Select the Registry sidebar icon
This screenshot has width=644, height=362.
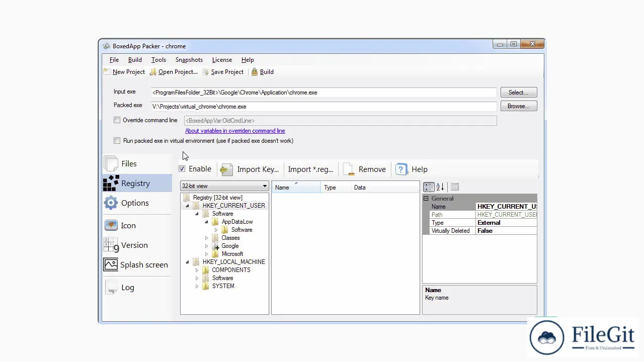tap(111, 184)
